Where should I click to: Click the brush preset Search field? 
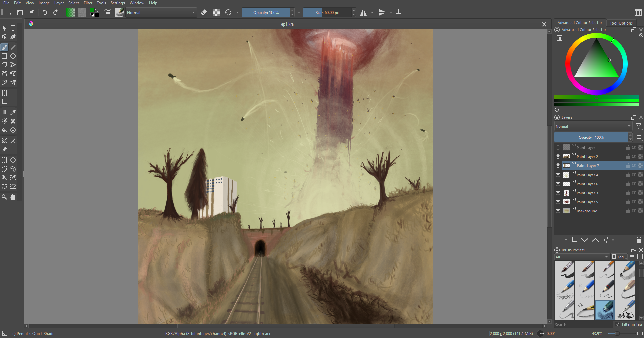coord(583,325)
